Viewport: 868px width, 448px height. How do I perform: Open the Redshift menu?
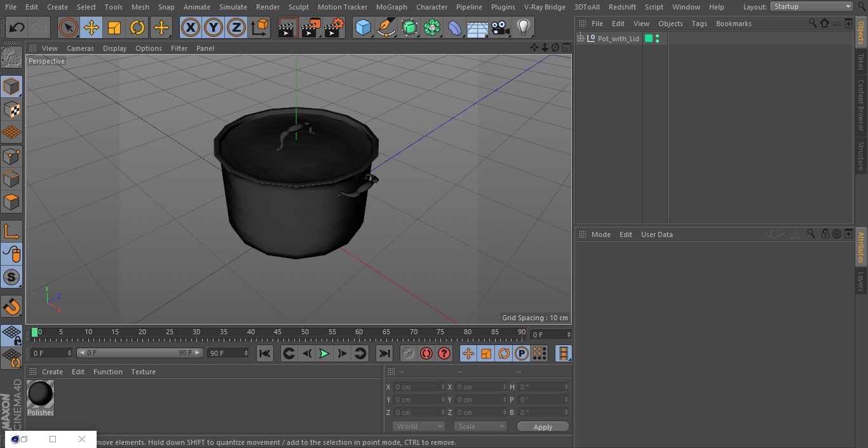click(x=622, y=7)
